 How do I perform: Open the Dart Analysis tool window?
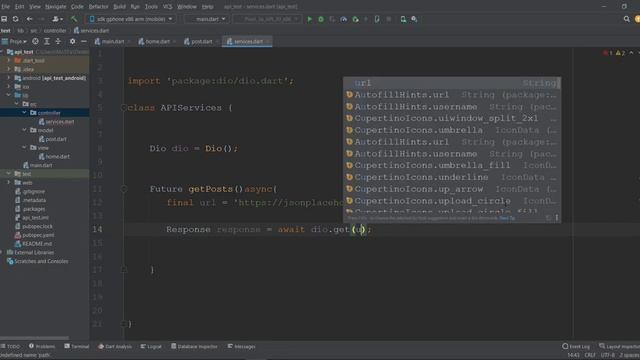coord(115,346)
